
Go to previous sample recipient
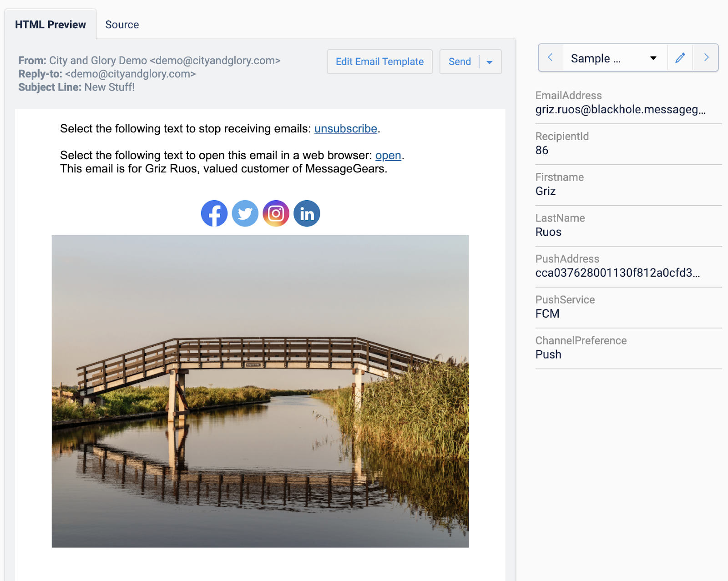pyautogui.click(x=551, y=58)
